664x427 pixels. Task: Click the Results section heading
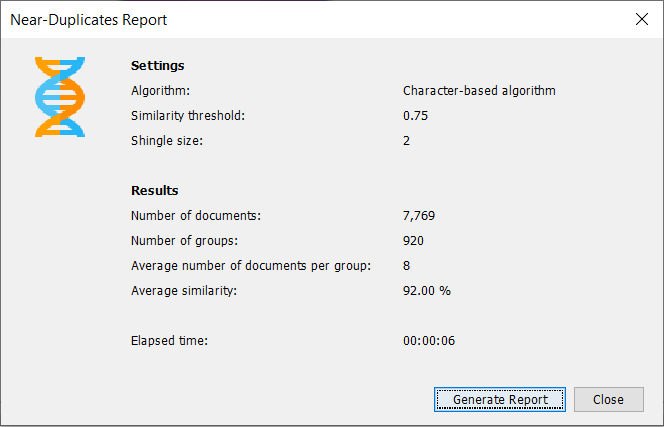(155, 190)
